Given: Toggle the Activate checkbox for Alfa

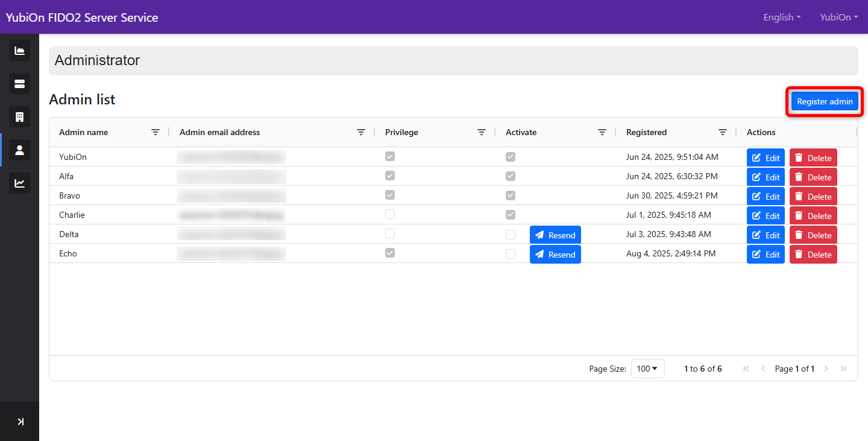Looking at the screenshot, I should point(511,176).
